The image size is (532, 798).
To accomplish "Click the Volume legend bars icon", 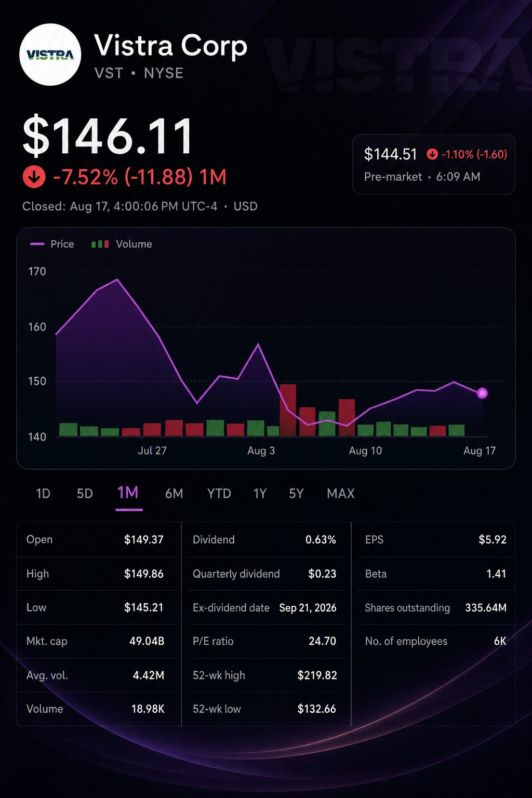I will (100, 244).
